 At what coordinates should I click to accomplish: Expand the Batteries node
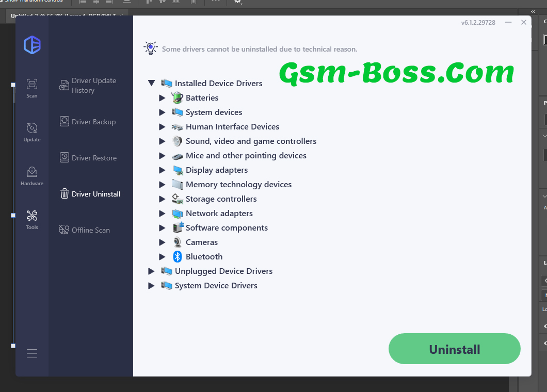[x=162, y=97]
